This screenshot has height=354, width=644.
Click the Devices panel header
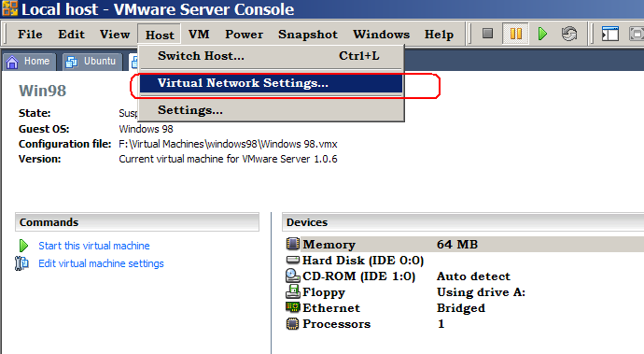tap(463, 222)
